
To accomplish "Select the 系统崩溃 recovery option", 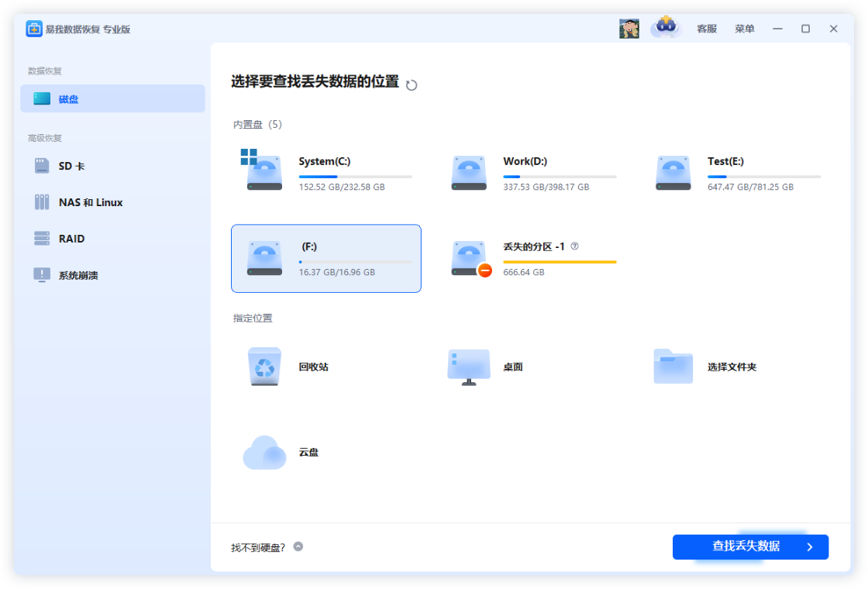I will 77,275.
